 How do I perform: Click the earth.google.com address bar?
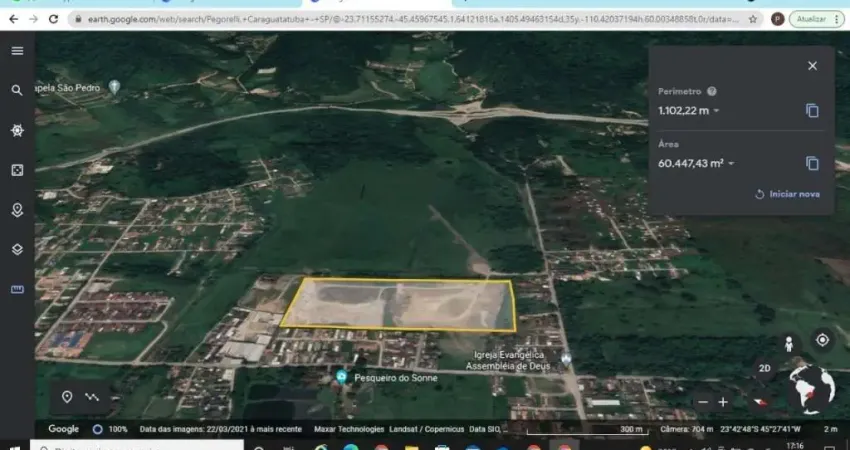tap(413, 19)
